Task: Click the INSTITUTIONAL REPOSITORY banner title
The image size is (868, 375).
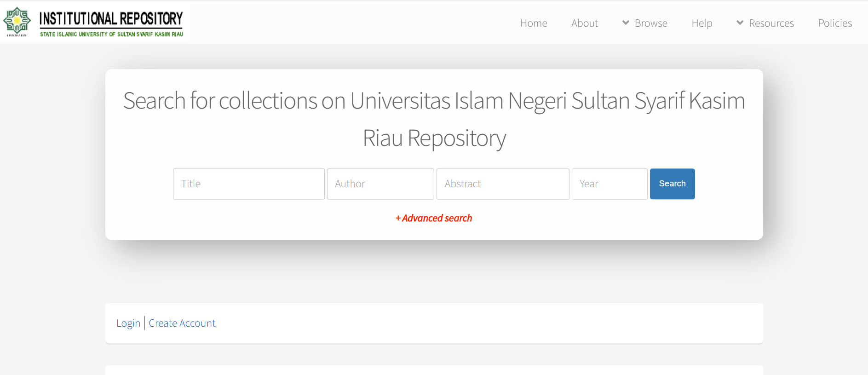Action: (x=111, y=18)
